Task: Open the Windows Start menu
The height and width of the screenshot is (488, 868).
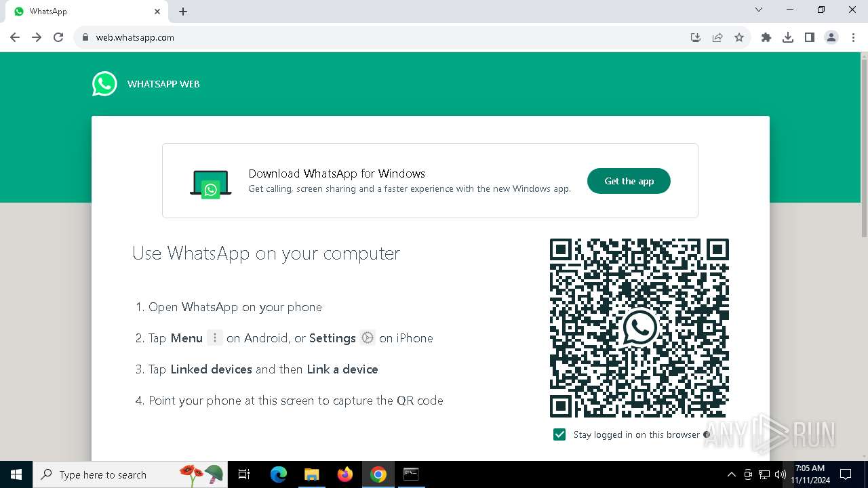Action: pyautogui.click(x=16, y=474)
